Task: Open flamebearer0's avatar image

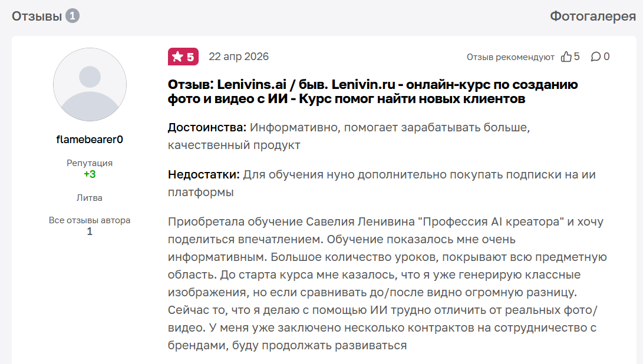Action: click(90, 84)
